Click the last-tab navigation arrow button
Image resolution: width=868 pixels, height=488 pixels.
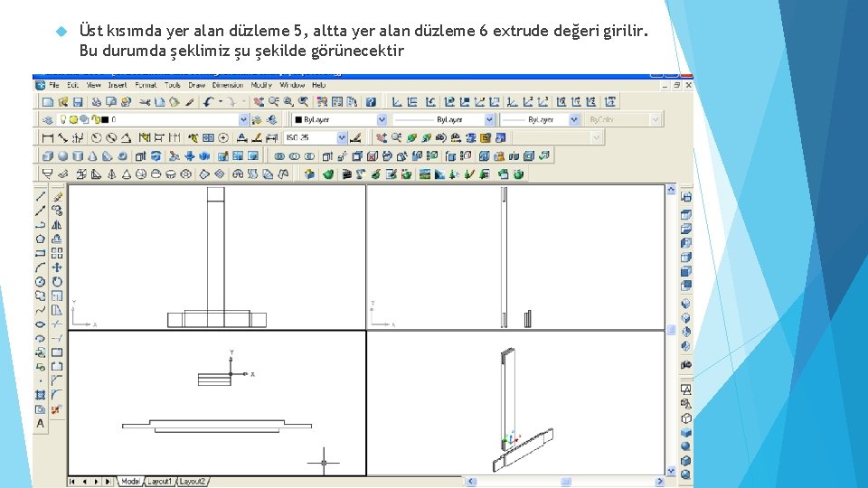108,482
